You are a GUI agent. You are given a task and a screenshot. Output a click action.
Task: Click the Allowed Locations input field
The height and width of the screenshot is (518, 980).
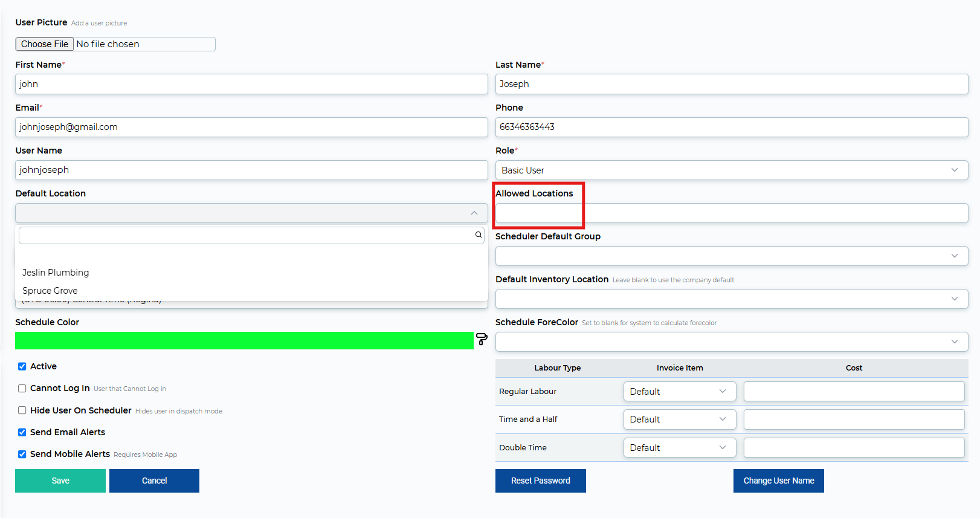tap(732, 213)
